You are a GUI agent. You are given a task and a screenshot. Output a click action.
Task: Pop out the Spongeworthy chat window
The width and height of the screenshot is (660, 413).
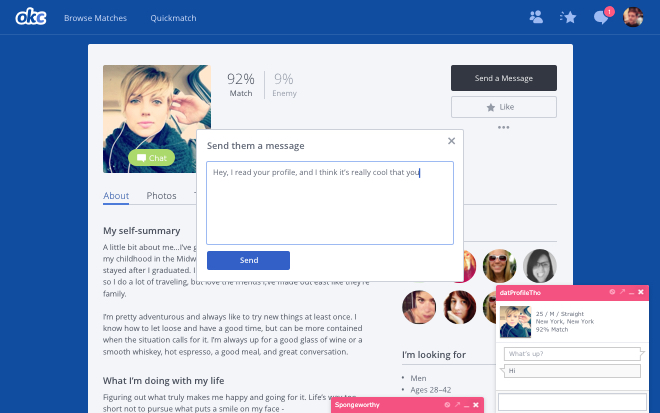456,405
